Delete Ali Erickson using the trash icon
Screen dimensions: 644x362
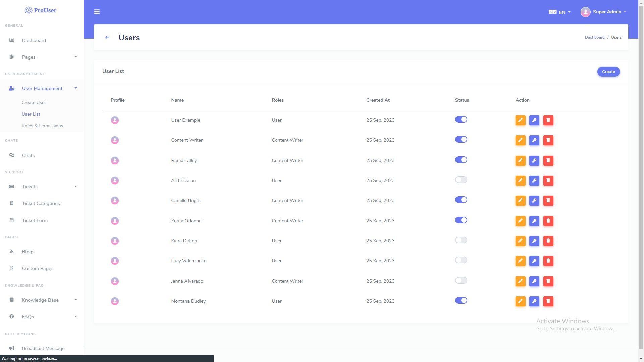[x=548, y=181]
